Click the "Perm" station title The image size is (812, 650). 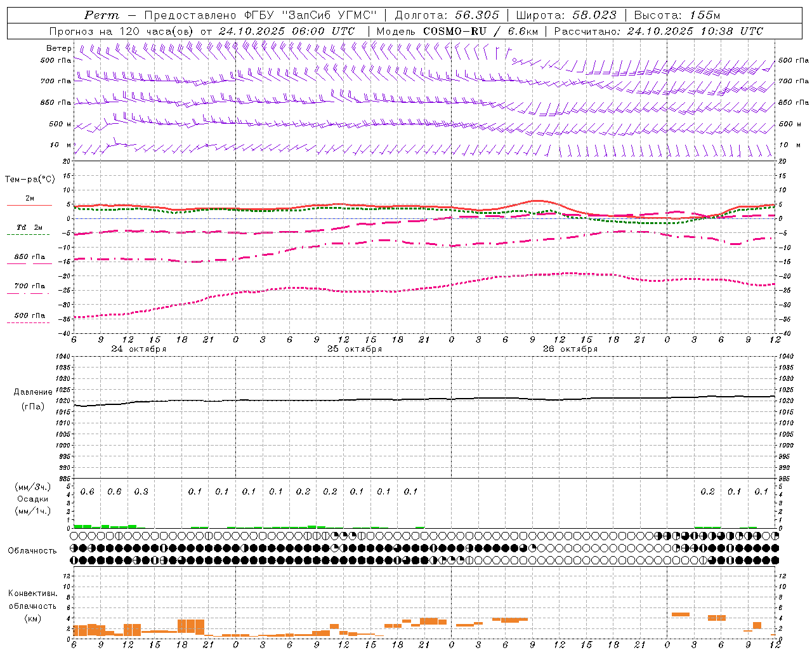pos(101,15)
